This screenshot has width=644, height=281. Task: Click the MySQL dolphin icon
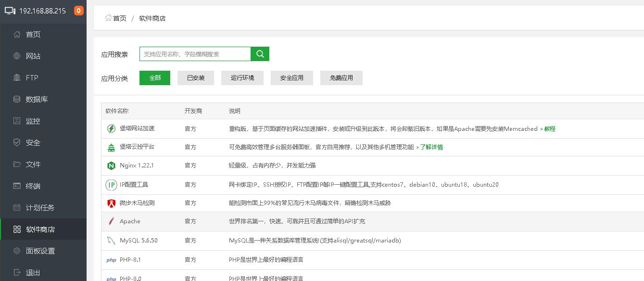[111, 241]
